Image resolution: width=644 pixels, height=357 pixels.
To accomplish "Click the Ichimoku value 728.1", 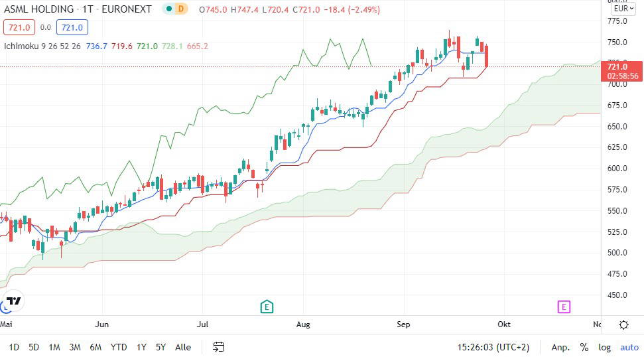I will [x=172, y=46].
